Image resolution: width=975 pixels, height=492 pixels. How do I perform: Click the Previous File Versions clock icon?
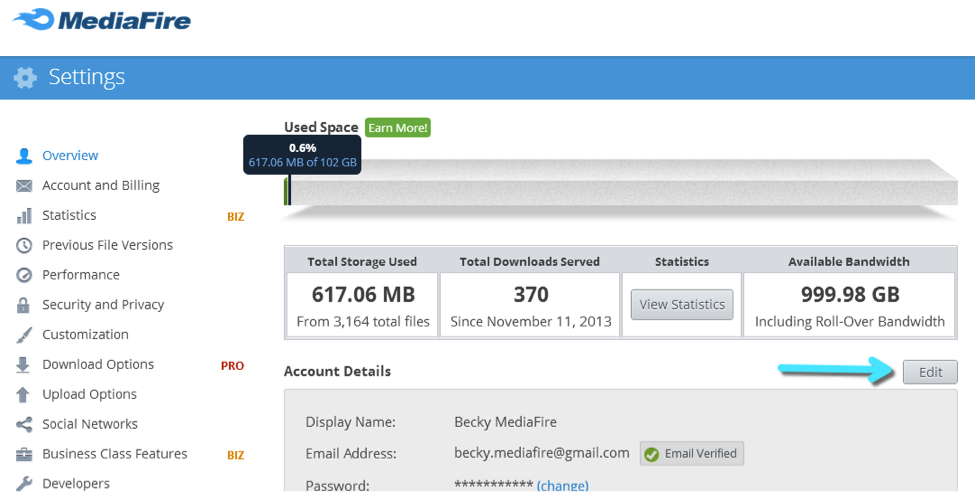tap(24, 246)
